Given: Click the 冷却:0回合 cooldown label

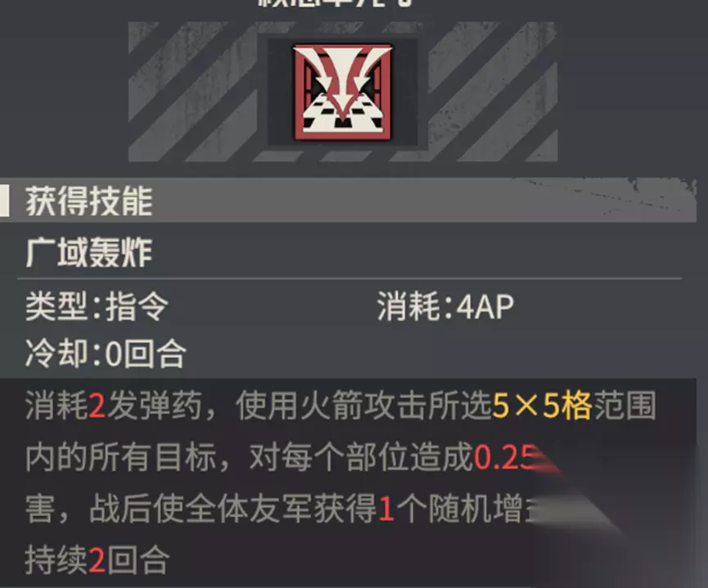Looking at the screenshot, I should (106, 353).
